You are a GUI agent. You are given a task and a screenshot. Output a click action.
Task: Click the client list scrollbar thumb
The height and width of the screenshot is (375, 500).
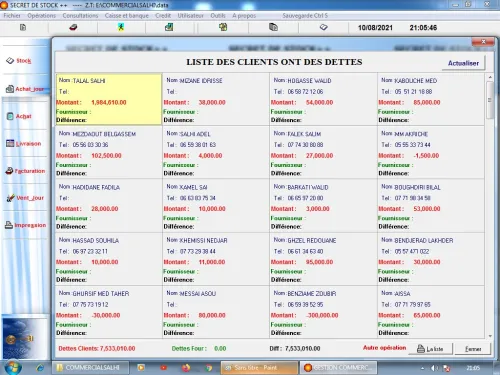490,100
